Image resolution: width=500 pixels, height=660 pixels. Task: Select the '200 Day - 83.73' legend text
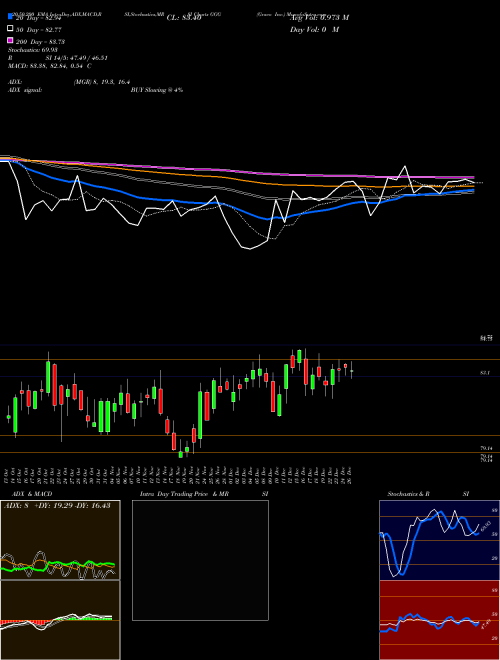[x=40, y=41]
